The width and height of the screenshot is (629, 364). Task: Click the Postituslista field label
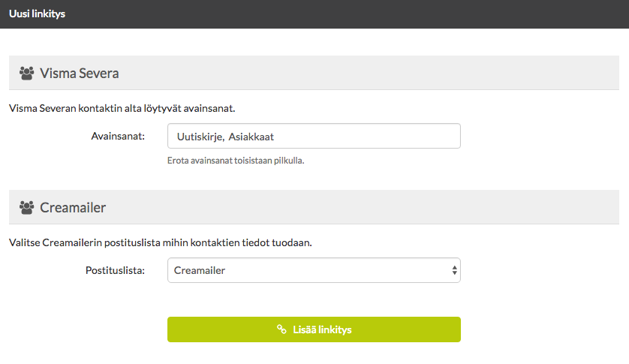pyautogui.click(x=115, y=270)
